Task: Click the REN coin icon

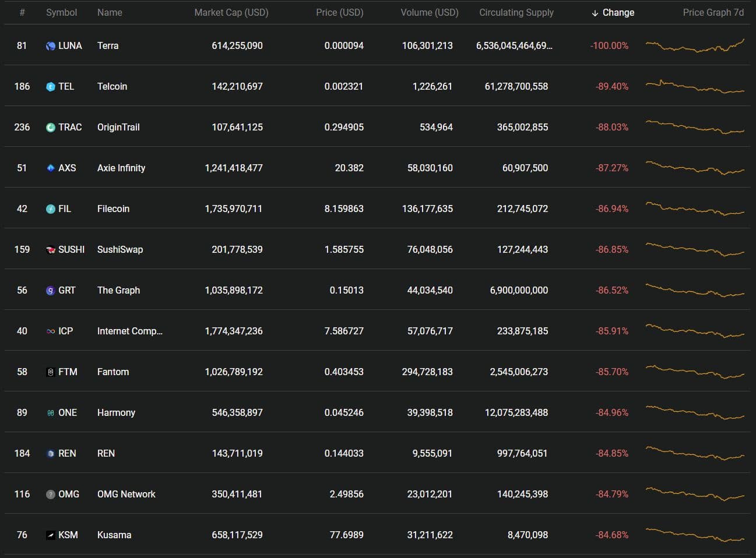Action: click(x=51, y=453)
